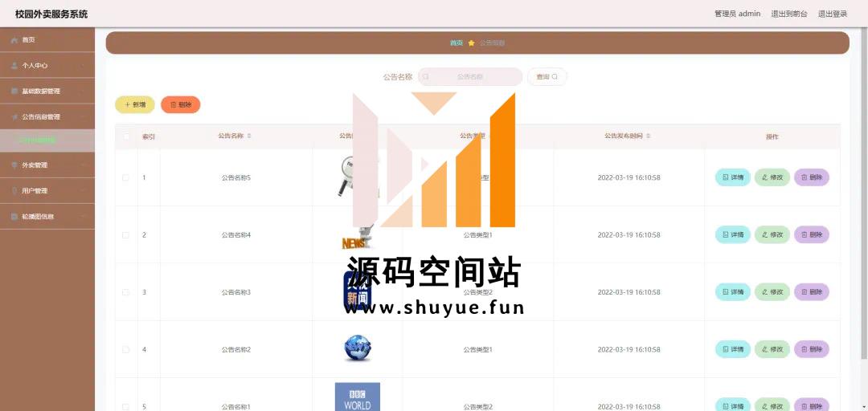Click the 公告名称2 cell
Viewport: 868px width, 411px height.
[236, 350]
